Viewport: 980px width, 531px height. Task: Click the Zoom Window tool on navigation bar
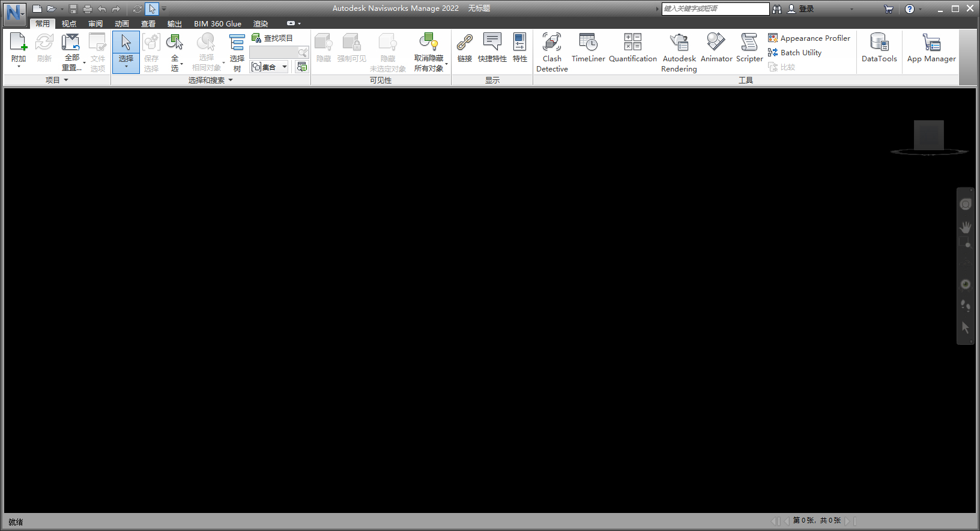(x=964, y=243)
